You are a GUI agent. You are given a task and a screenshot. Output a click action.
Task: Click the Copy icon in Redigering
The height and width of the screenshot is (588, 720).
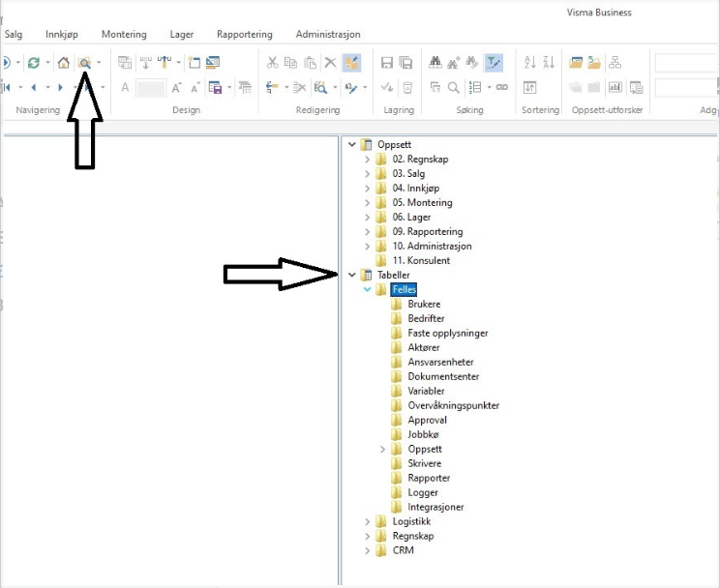(290, 63)
